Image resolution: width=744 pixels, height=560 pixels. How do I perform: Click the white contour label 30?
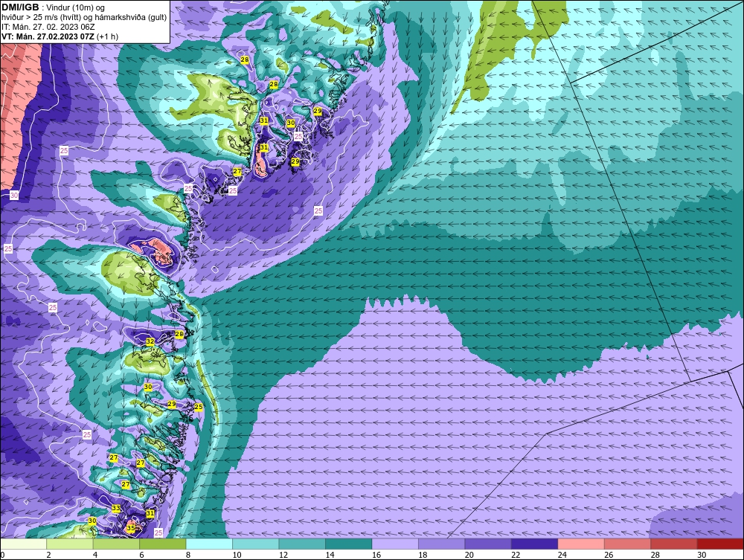(x=13, y=196)
